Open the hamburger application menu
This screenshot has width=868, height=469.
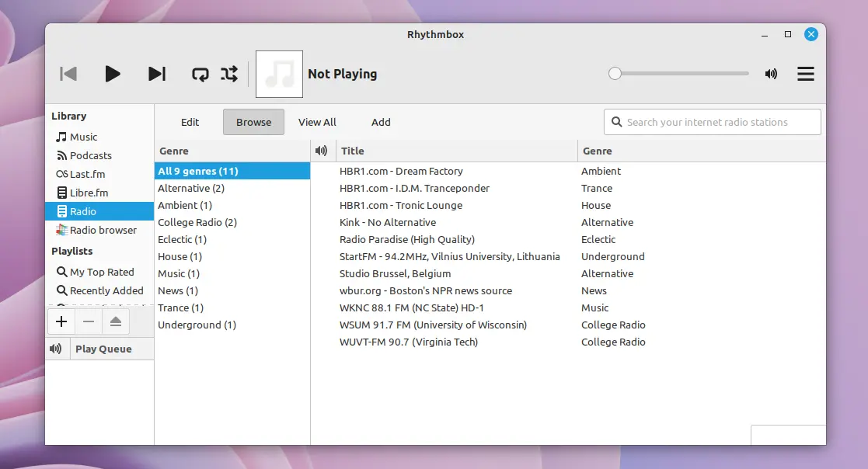point(806,74)
